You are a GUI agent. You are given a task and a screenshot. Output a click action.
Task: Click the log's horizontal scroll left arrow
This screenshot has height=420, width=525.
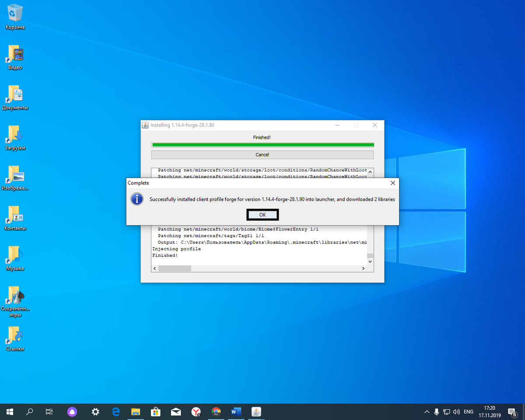pyautogui.click(x=155, y=268)
